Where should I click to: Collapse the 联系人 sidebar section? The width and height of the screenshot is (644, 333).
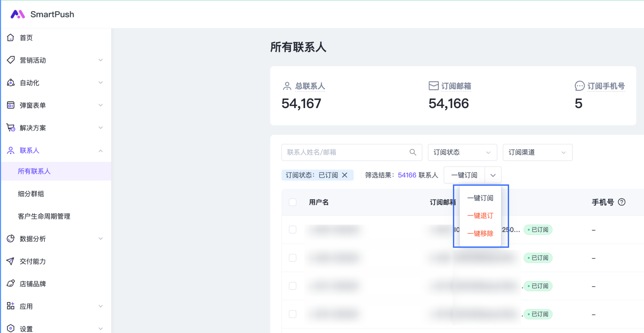point(101,151)
